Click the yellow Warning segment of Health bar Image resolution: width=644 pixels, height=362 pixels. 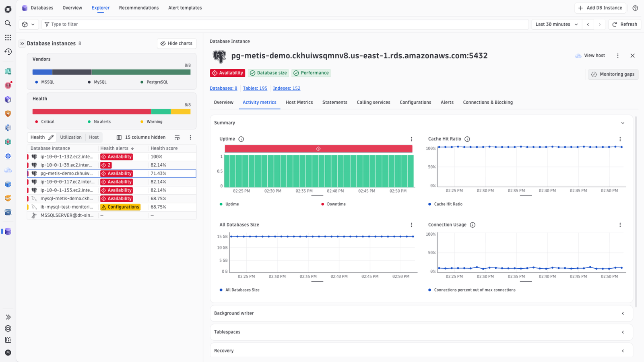[x=181, y=112]
